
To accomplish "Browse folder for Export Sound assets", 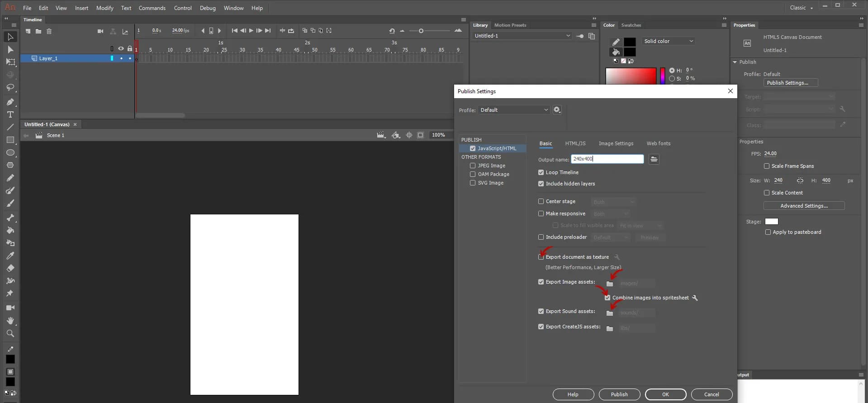I will click(x=610, y=313).
